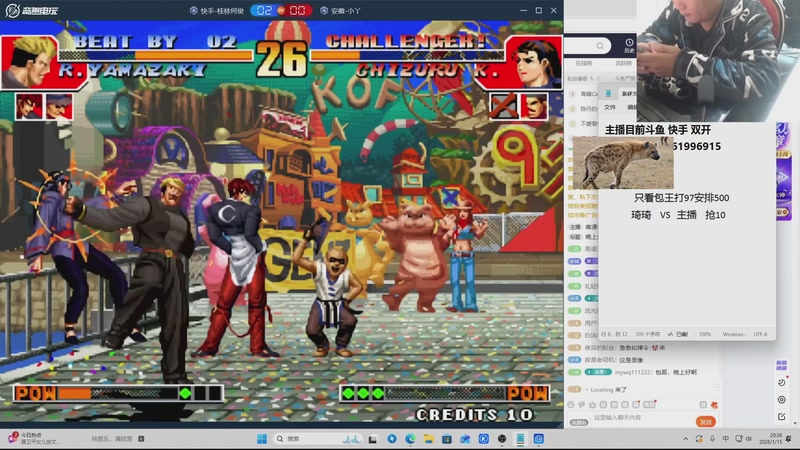Click the webcam video feed
The height and width of the screenshot is (450, 800).
[718, 60]
